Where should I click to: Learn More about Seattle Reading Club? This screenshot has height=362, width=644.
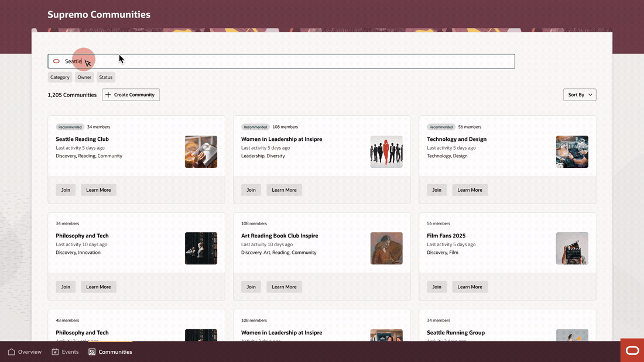point(98,190)
